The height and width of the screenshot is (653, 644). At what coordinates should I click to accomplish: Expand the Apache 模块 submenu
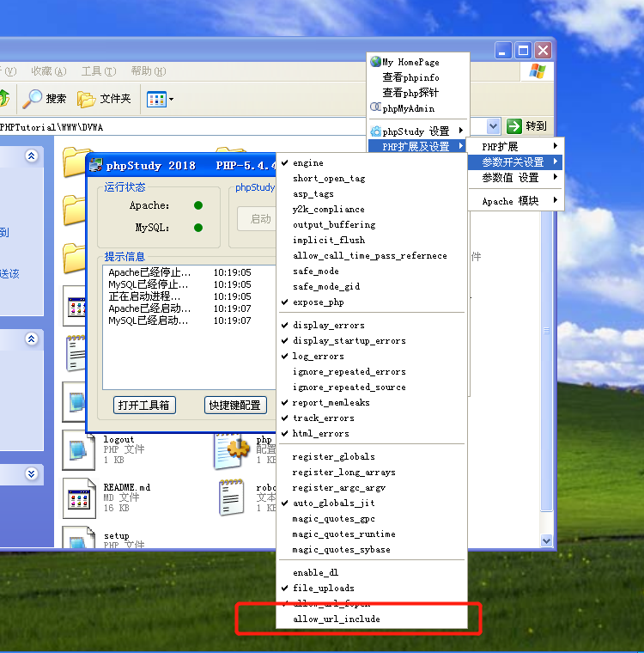point(516,201)
